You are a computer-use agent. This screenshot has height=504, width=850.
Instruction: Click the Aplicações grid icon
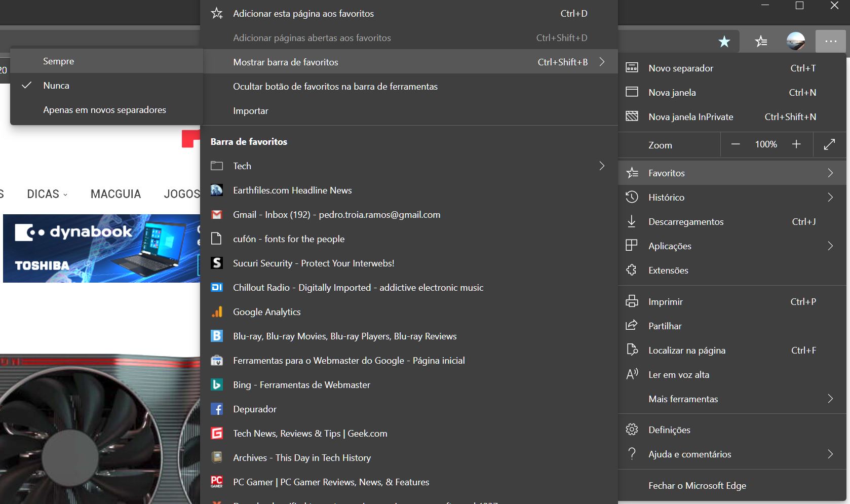coord(632,245)
